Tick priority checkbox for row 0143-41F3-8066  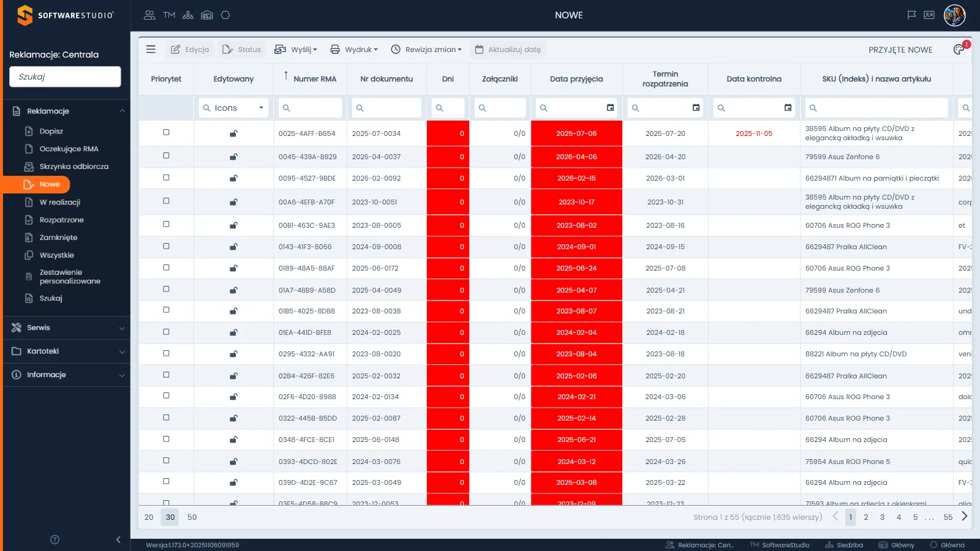click(166, 246)
